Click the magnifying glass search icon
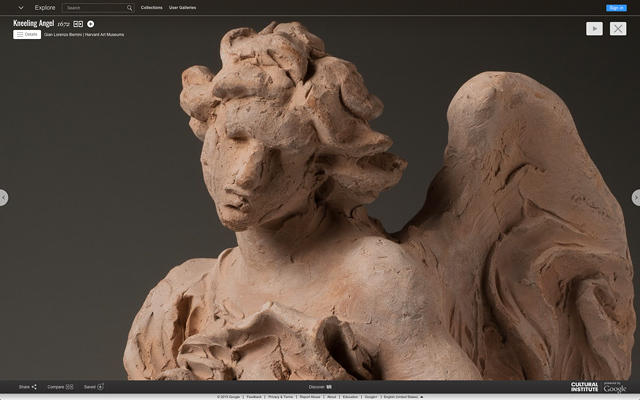This screenshot has width=640, height=400. 129,8
